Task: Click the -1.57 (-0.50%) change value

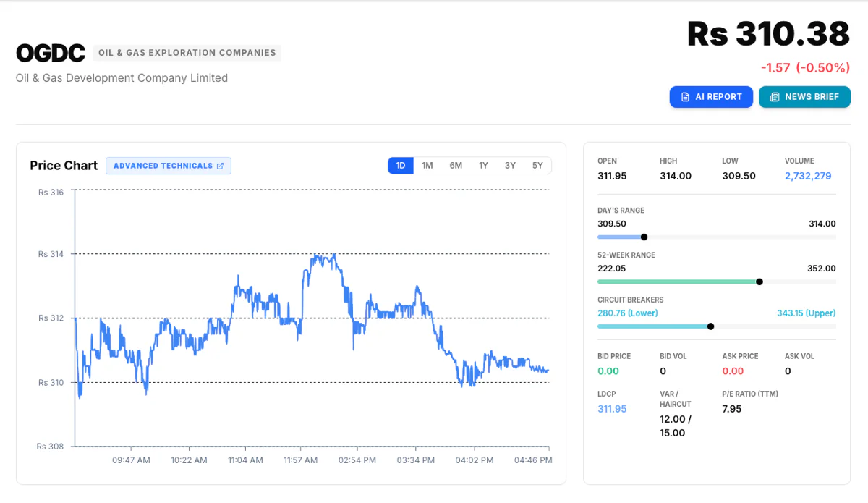Action: tap(805, 68)
